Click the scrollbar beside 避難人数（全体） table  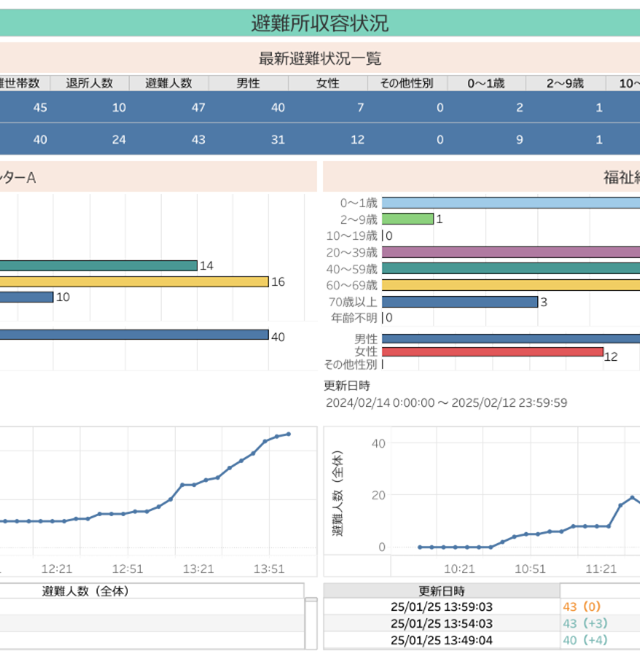coord(311,625)
